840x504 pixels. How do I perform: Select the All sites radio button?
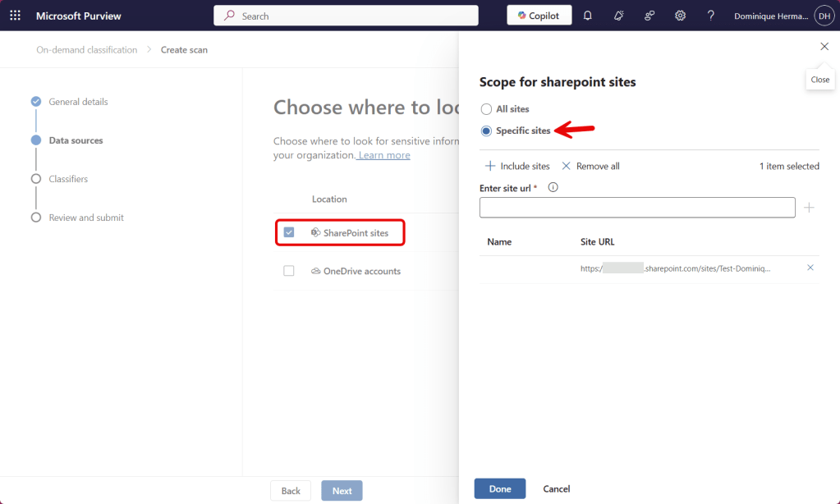pos(485,108)
